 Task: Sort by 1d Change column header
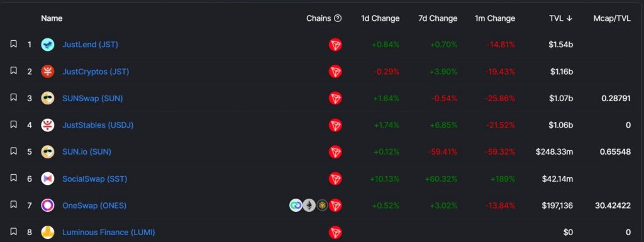(x=380, y=18)
